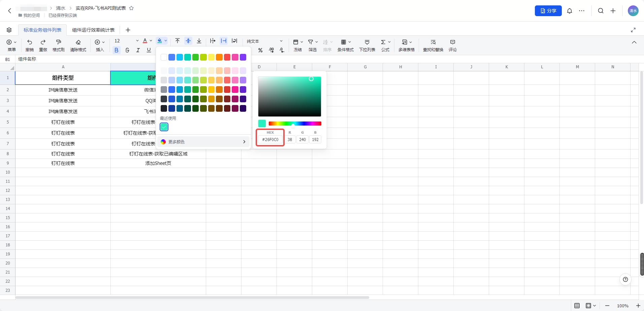Click the 清水 breadcrumb link
644x311 pixels.
tap(61, 8)
